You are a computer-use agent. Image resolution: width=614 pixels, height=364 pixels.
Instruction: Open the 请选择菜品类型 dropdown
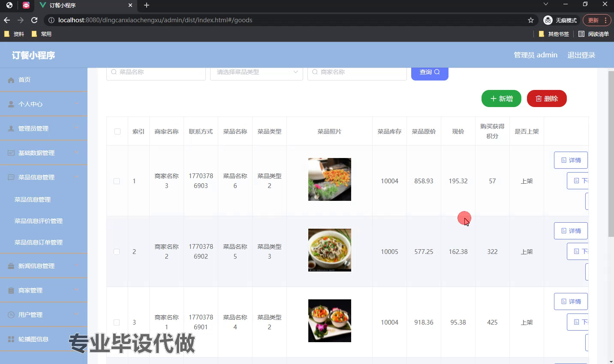point(256,72)
